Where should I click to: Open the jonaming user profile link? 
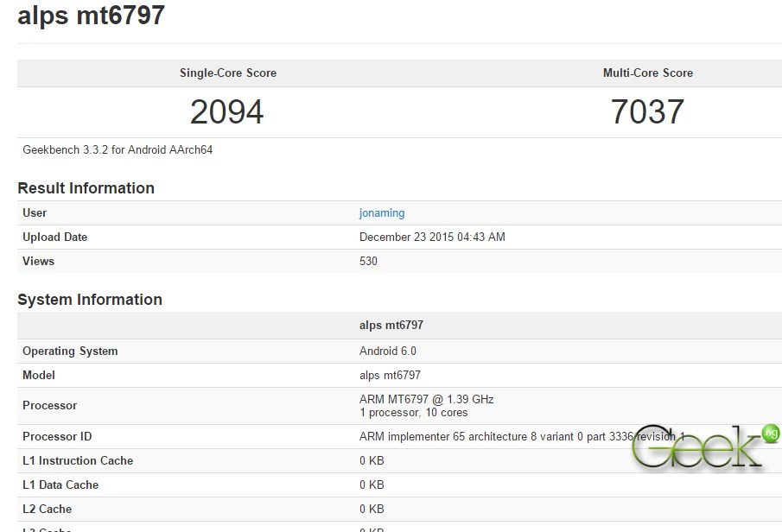click(382, 213)
